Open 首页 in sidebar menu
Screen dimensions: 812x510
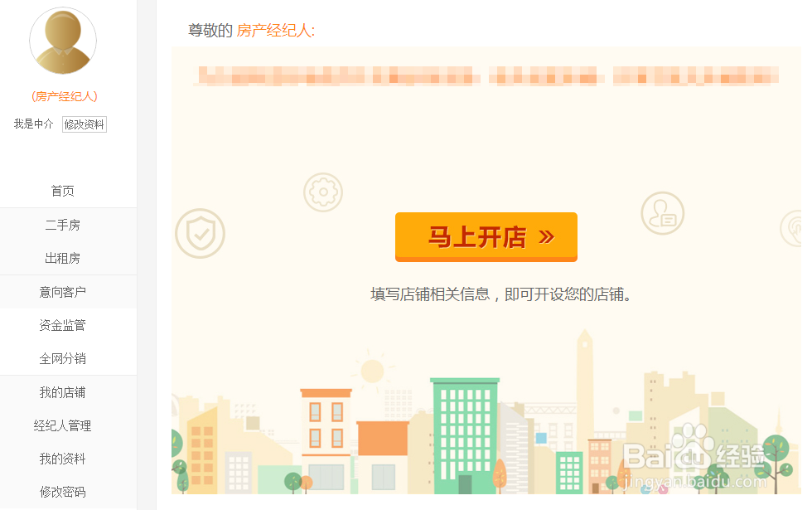click(x=63, y=192)
